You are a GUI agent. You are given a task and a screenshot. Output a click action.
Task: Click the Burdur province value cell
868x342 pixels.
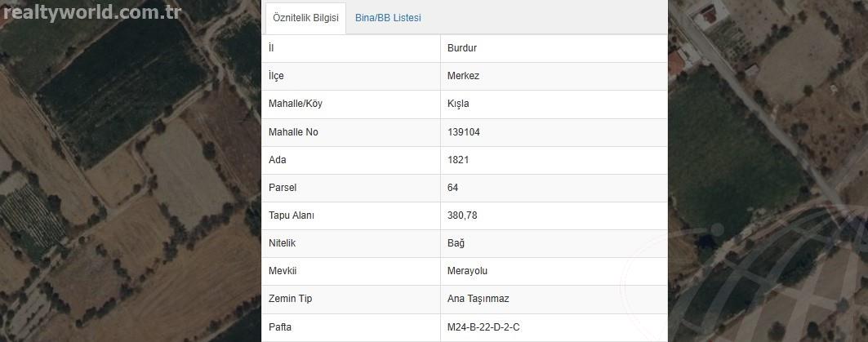(554, 48)
